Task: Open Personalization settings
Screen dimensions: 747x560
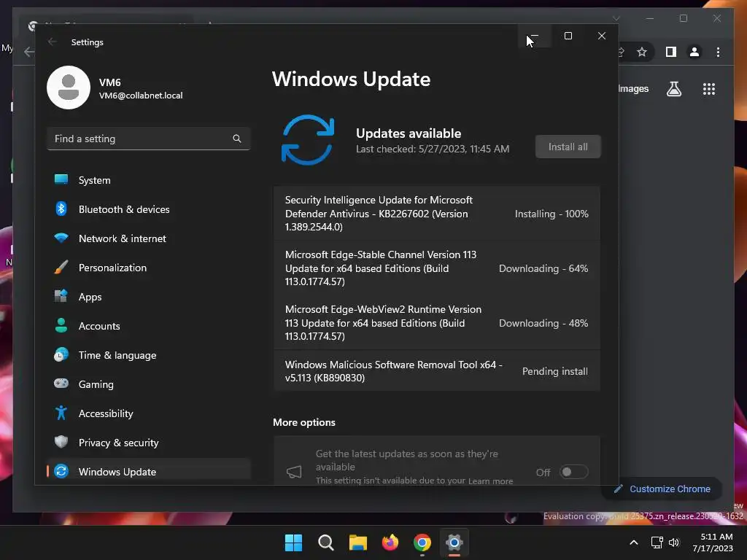Action: click(148, 268)
